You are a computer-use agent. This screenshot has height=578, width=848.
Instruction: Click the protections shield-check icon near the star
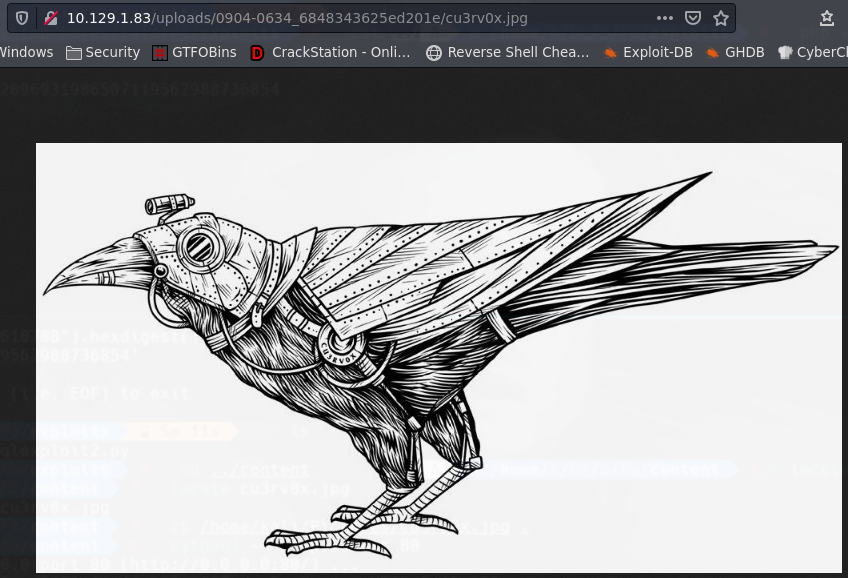(692, 17)
